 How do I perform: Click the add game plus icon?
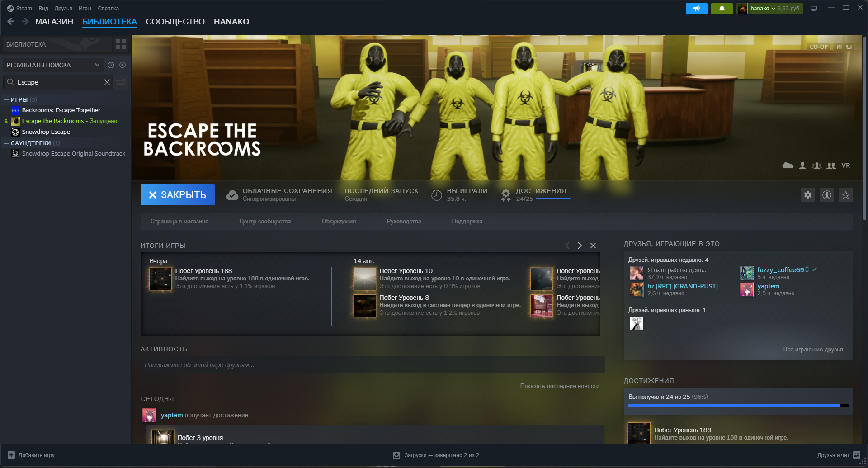coord(11,455)
